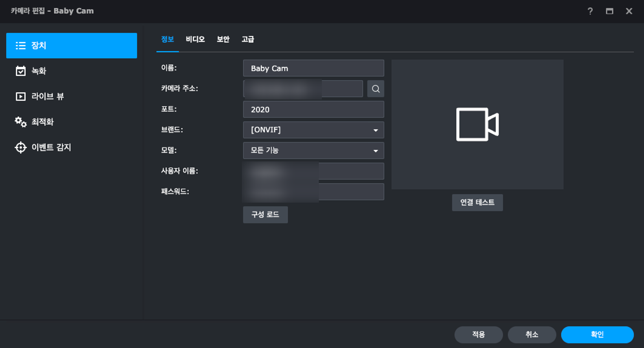Open the Optimization gears icon section
The image size is (644, 348).
[21, 122]
